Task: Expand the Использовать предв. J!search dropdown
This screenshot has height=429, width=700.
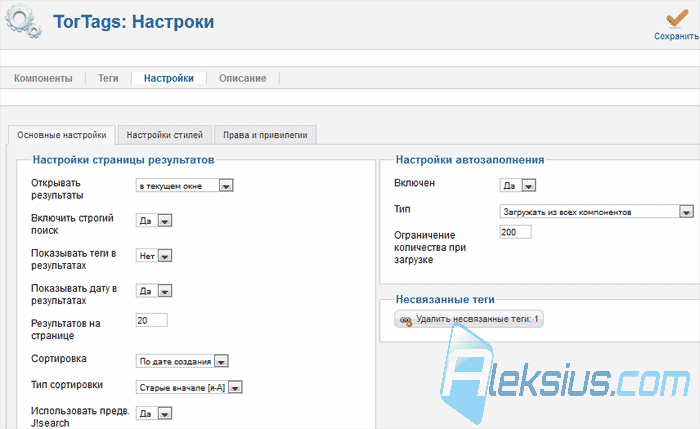Action: (154, 414)
